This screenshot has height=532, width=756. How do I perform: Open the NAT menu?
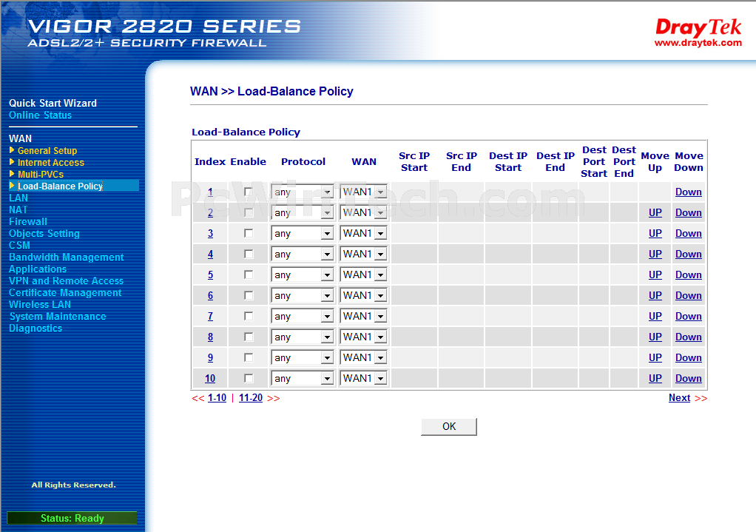(18, 210)
